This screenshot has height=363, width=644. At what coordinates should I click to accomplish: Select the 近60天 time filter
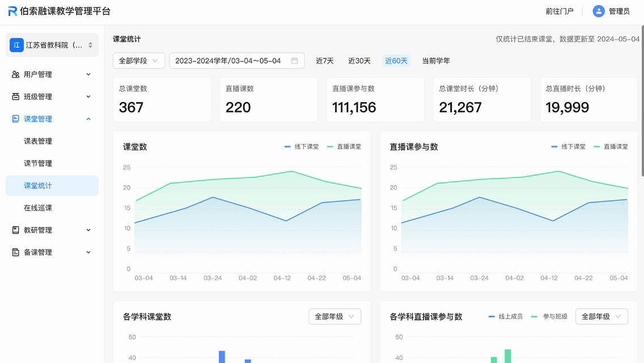pyautogui.click(x=396, y=61)
